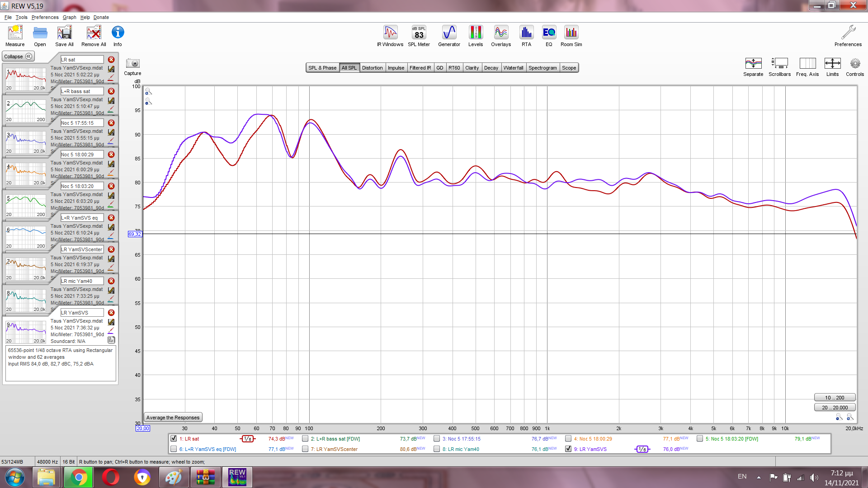Edit the L+R YamSVS eq name field

click(x=82, y=218)
